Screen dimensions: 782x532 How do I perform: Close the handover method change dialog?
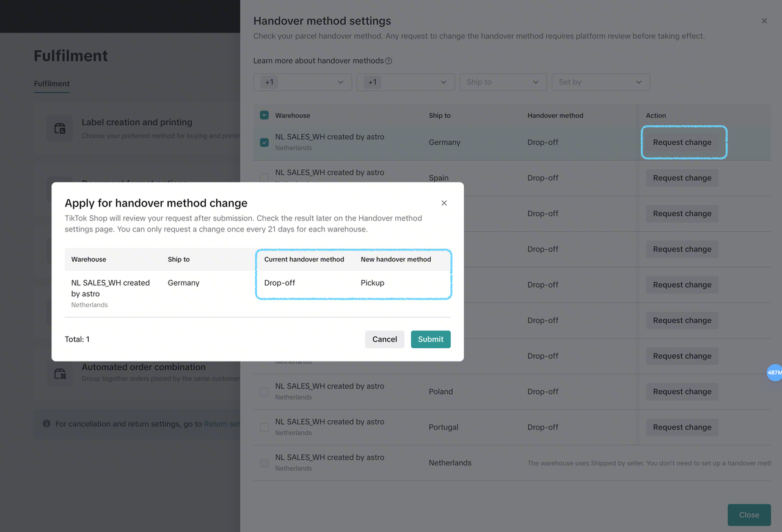(444, 203)
